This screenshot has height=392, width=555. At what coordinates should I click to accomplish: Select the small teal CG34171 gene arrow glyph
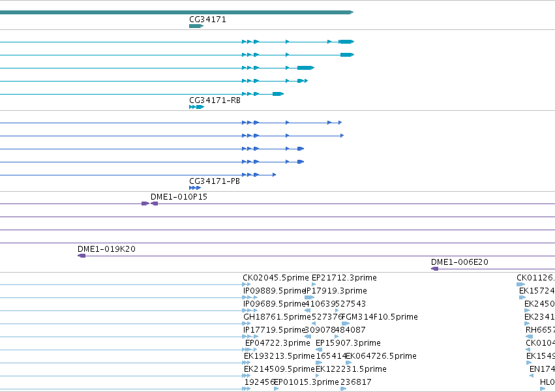(196, 26)
